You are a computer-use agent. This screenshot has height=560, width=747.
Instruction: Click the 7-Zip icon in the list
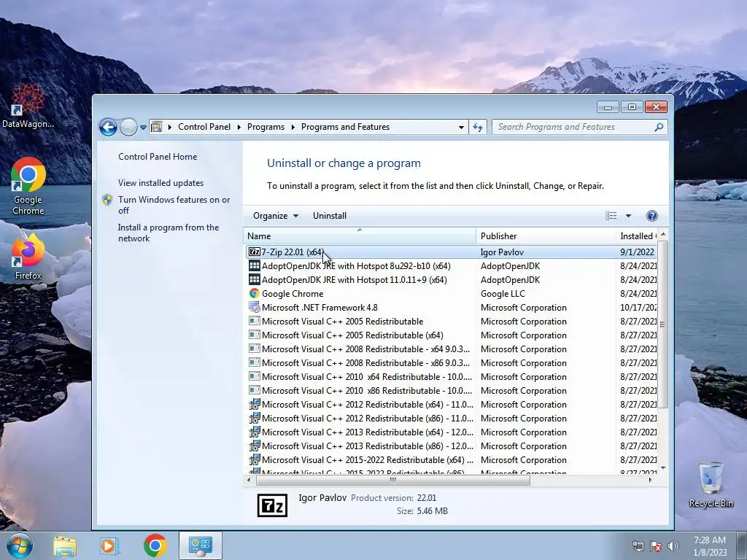pos(255,252)
